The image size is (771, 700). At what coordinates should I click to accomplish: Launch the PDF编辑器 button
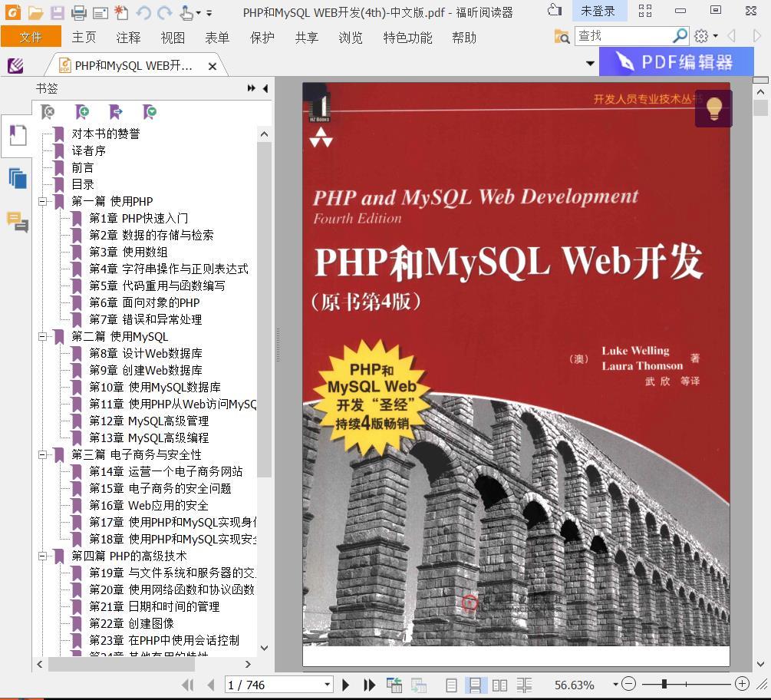coord(676,62)
